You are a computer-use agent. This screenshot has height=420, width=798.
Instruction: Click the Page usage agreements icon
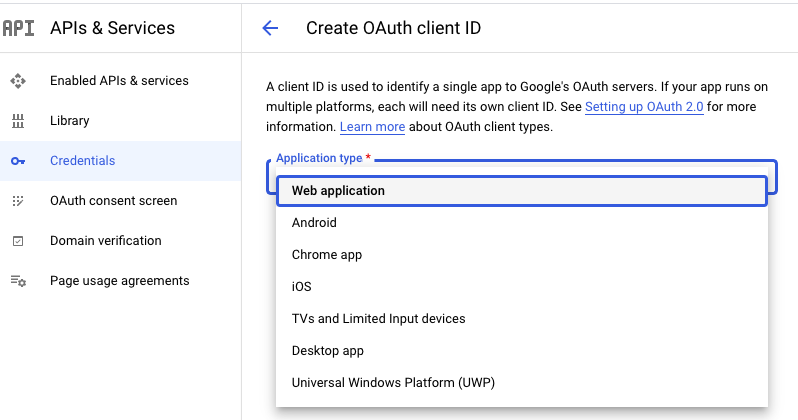point(18,281)
